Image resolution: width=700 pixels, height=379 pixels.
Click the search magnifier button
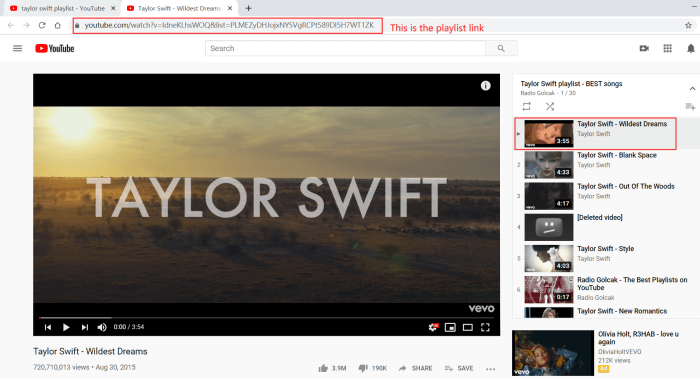501,48
